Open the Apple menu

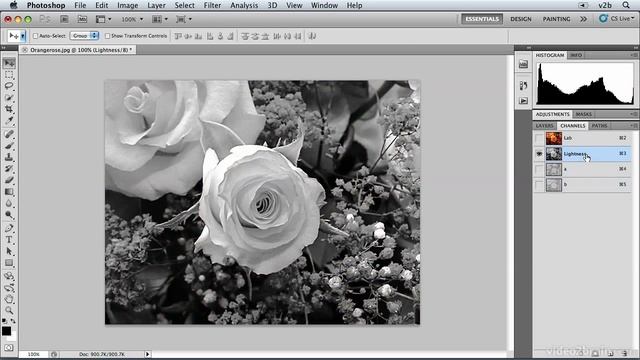[x=13, y=5]
